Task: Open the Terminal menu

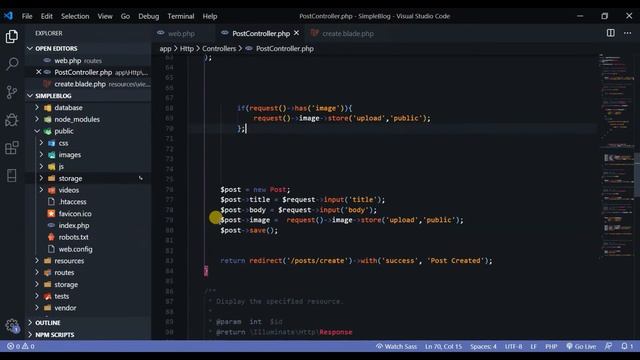Action: 181,16
